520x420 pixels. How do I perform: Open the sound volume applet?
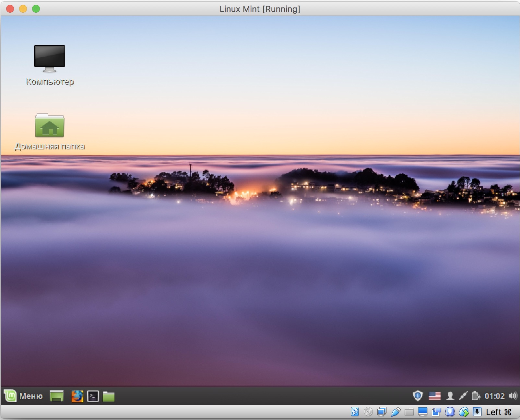[x=513, y=396]
